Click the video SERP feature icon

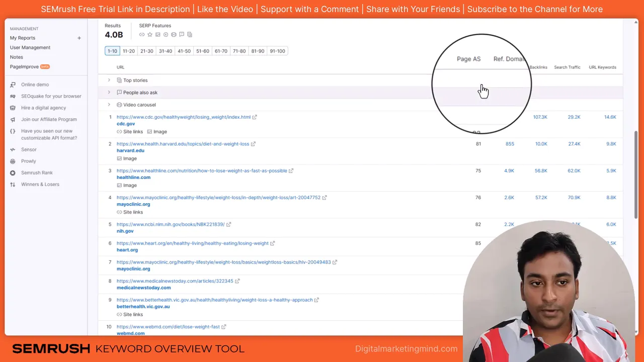coord(166,34)
